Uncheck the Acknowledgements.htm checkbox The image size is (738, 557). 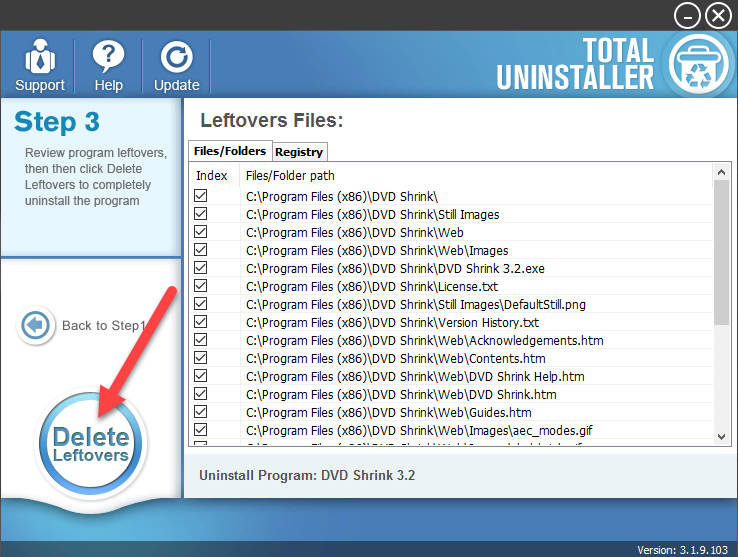[201, 339]
